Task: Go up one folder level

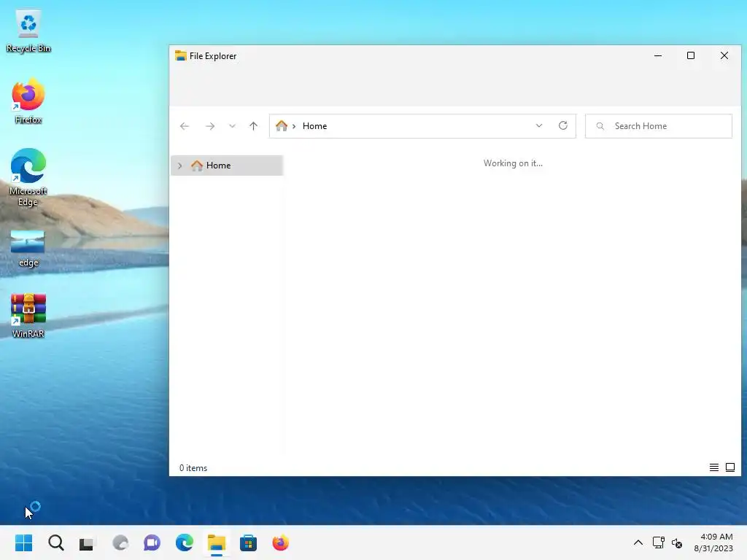Action: tap(253, 126)
